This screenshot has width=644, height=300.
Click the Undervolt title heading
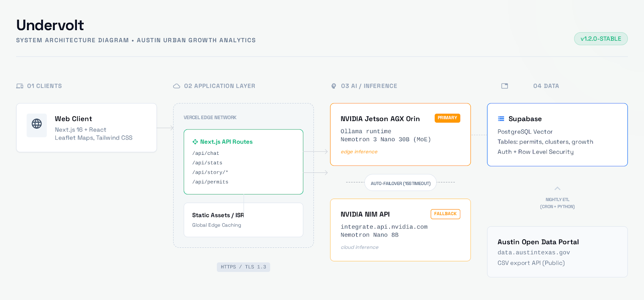(x=50, y=25)
